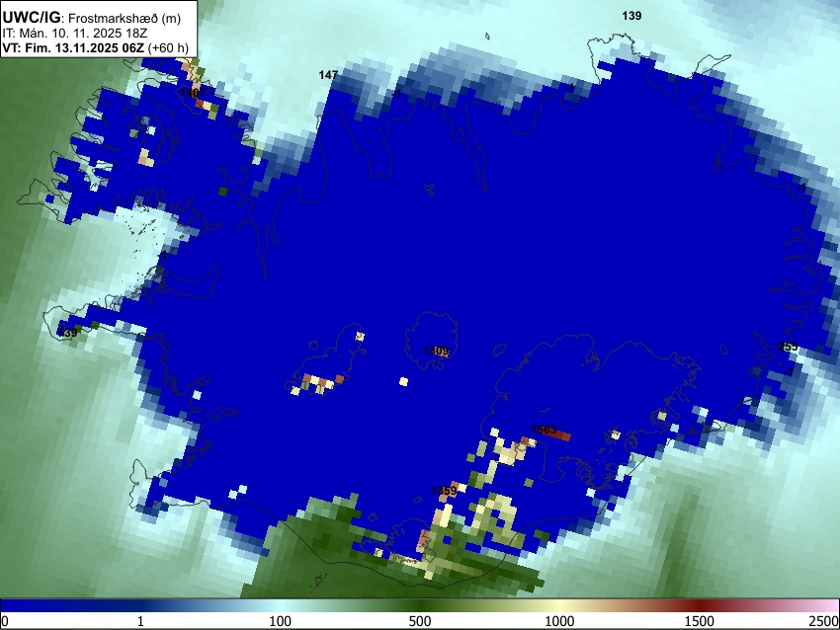Pick the pale yellow colour above the 1000 label

pyautogui.click(x=559, y=605)
